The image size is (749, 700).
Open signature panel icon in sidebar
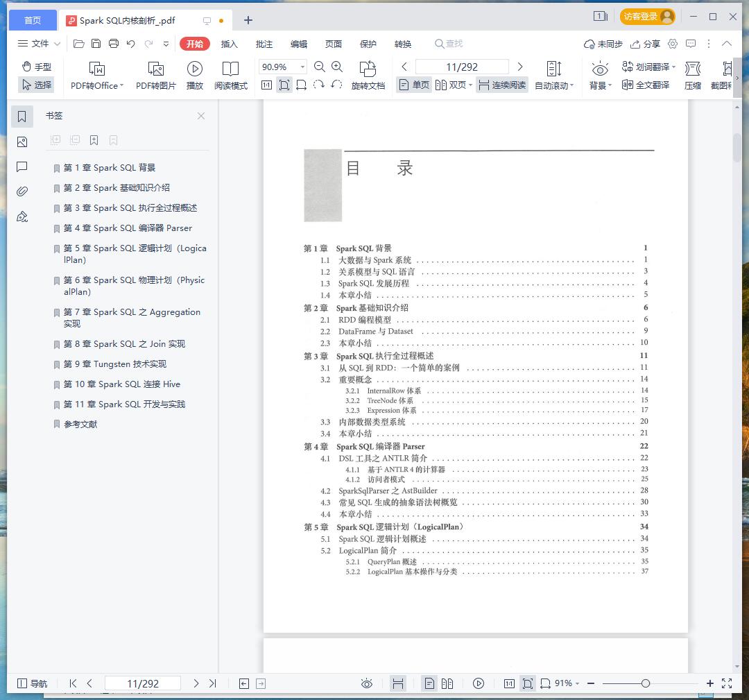point(22,217)
